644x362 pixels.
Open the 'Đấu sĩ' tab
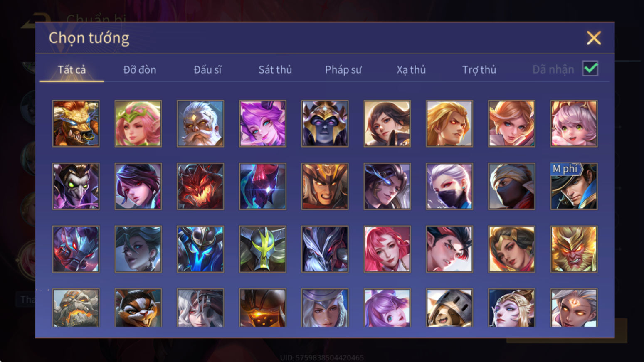pos(207,69)
